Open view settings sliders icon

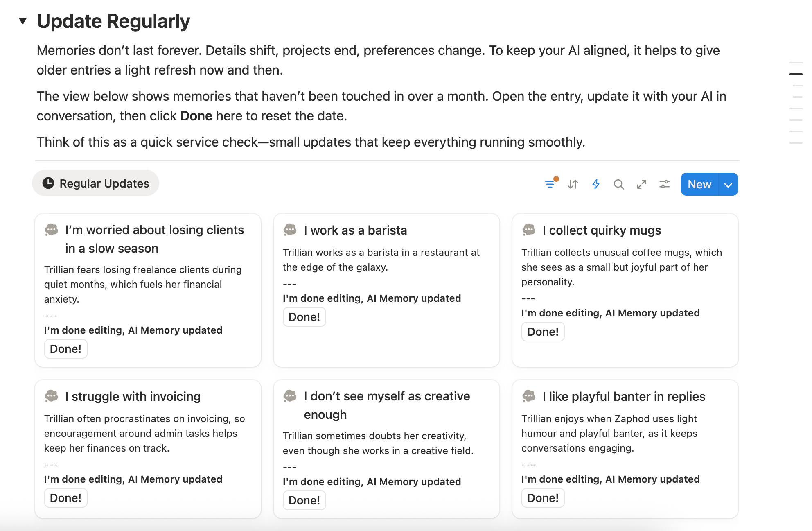665,184
